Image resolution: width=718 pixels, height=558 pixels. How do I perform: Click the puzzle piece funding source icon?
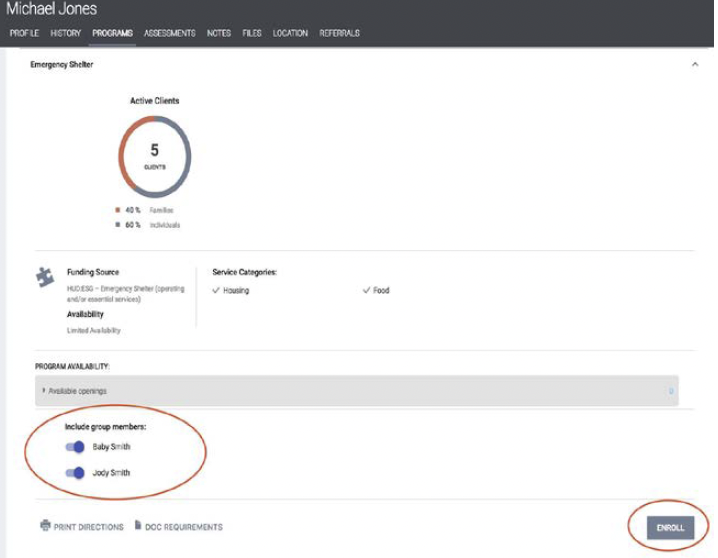[45, 277]
